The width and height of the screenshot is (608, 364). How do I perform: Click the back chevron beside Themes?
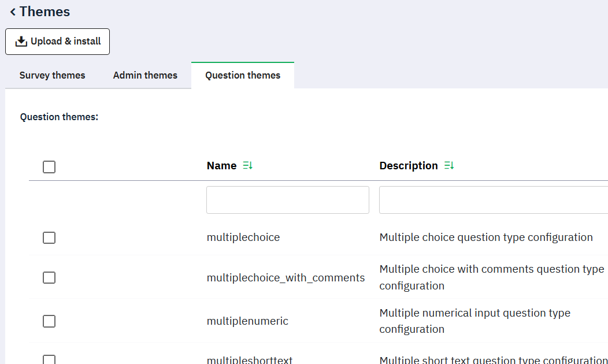(x=13, y=12)
